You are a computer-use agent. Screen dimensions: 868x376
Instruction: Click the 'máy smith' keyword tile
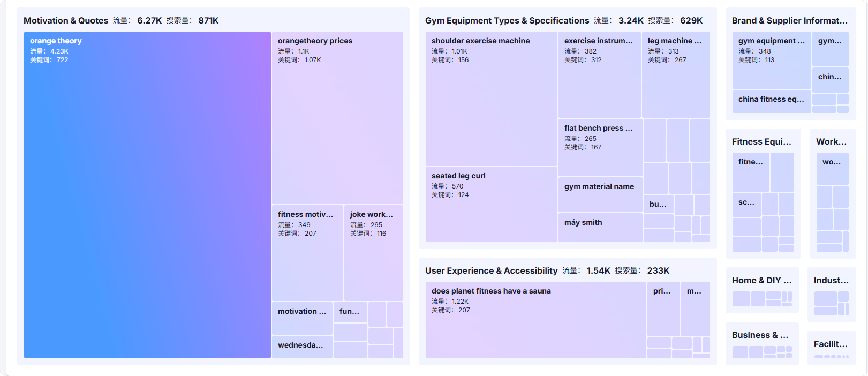pos(600,227)
